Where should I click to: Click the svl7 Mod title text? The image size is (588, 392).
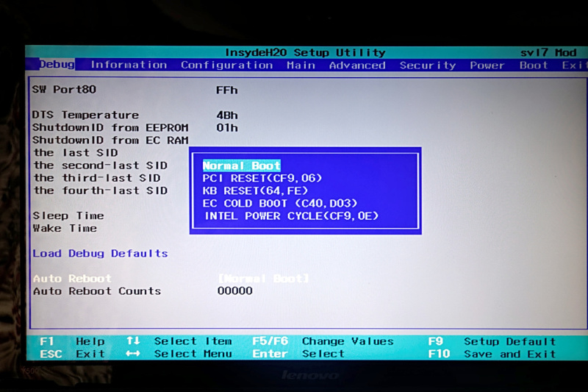[x=548, y=53]
